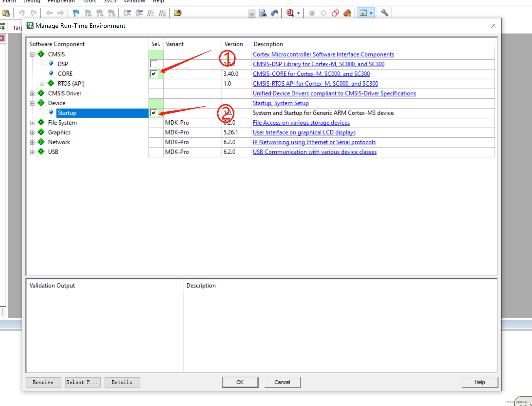This screenshot has width=532, height=406.
Task: Go to the previous bookmark icon
Action: [88, 13]
